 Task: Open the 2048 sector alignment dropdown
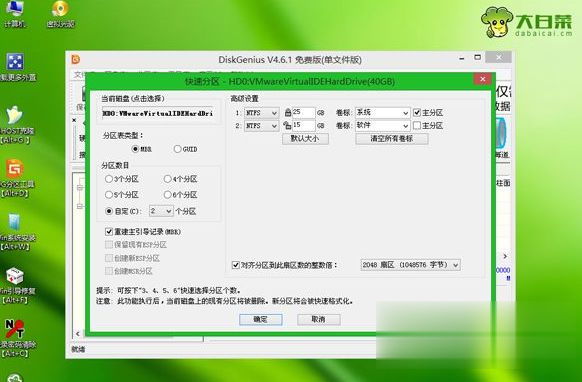click(411, 265)
